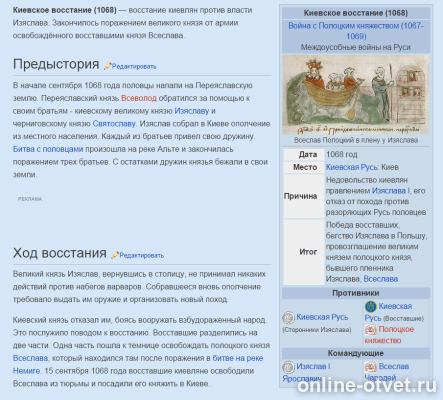This screenshot has height=400, width=443.
Task: Open Киевская Русь link labeled (Восставшие)
Action: [388, 312]
